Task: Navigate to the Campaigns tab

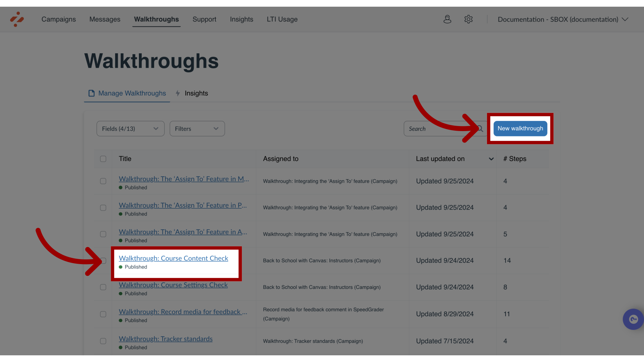Action: pyautogui.click(x=59, y=19)
